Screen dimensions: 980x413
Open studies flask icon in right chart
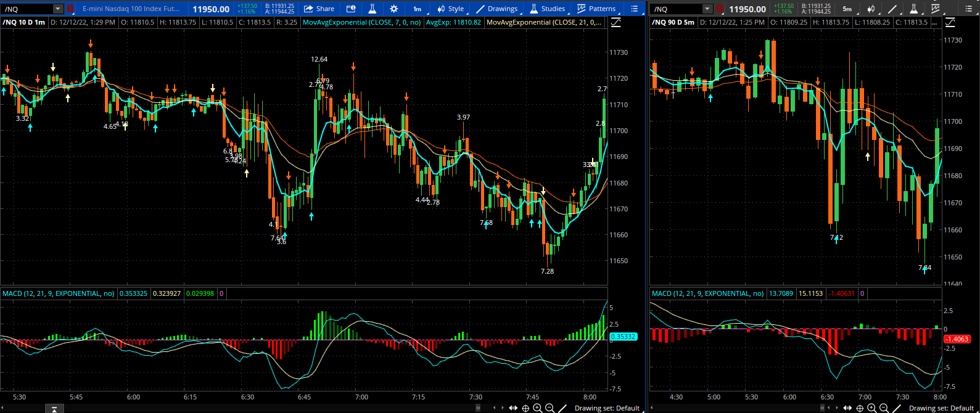pyautogui.click(x=915, y=9)
